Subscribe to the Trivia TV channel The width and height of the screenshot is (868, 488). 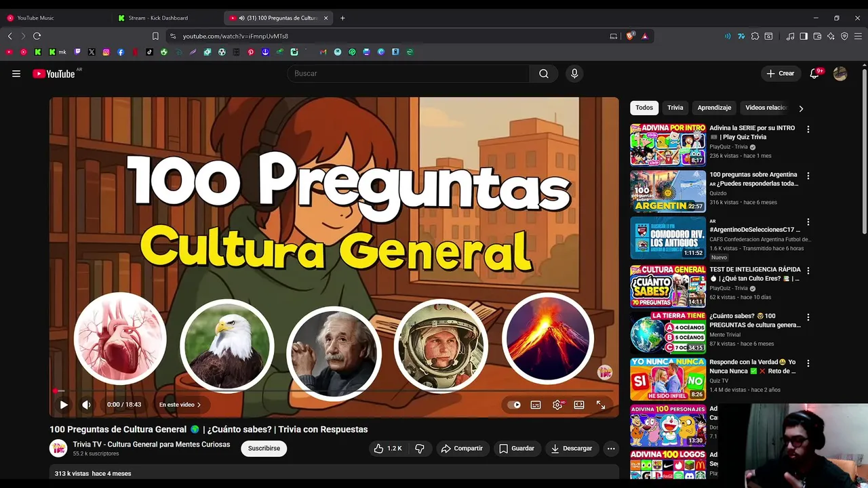pos(264,448)
